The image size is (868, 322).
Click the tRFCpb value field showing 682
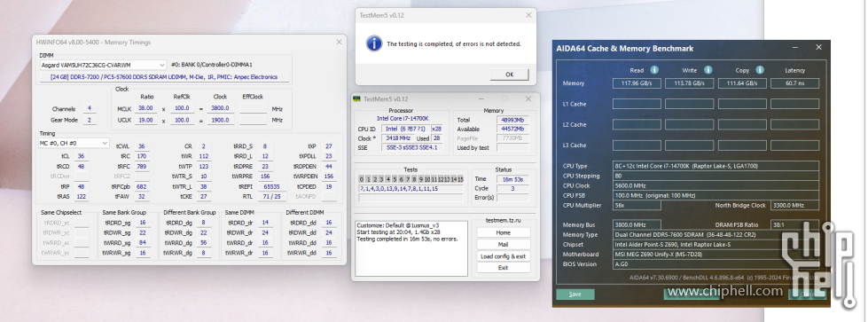point(141,186)
